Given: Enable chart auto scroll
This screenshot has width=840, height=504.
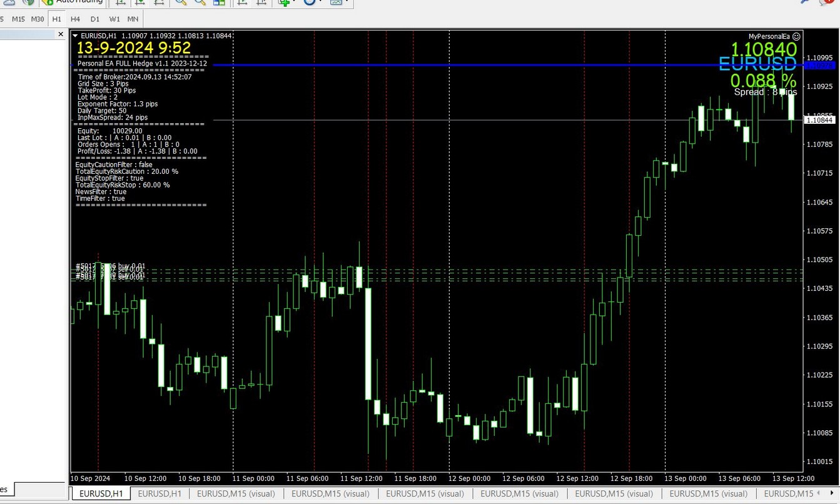Looking at the screenshot, I should tap(241, 3).
